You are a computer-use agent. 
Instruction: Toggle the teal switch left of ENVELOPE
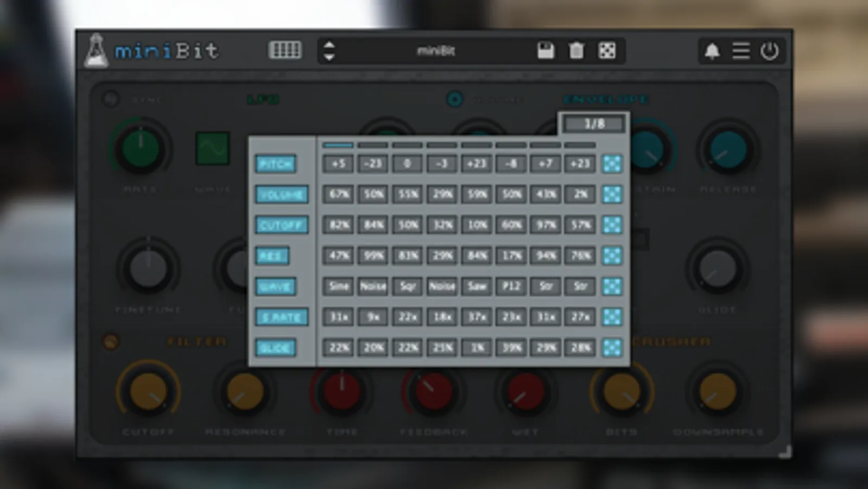(x=455, y=99)
